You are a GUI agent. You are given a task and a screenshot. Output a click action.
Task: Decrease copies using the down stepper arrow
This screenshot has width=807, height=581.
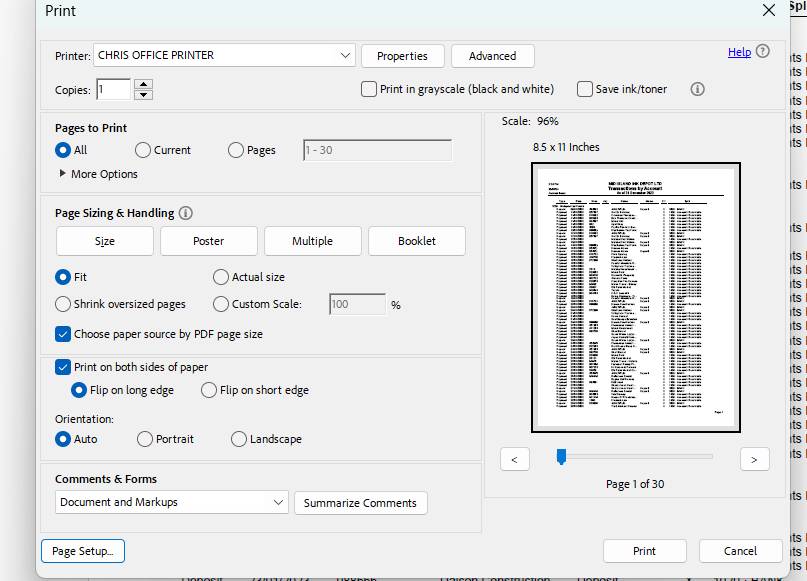point(142,94)
